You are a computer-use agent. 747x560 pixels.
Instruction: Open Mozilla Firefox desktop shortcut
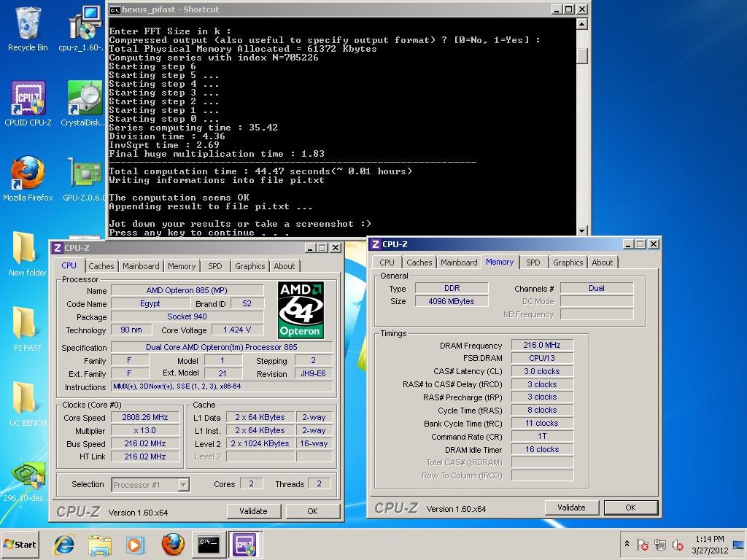tap(28, 178)
